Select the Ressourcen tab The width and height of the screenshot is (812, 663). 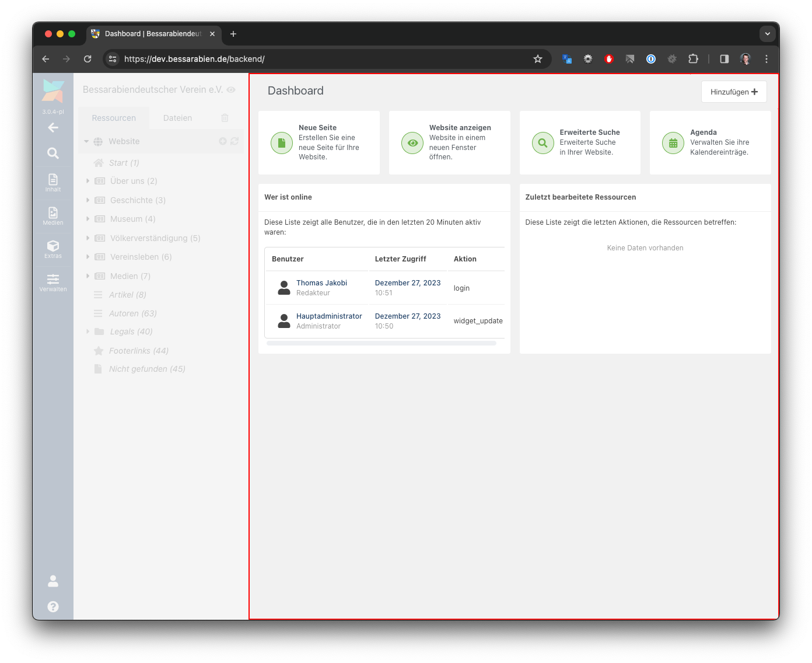pyautogui.click(x=114, y=118)
